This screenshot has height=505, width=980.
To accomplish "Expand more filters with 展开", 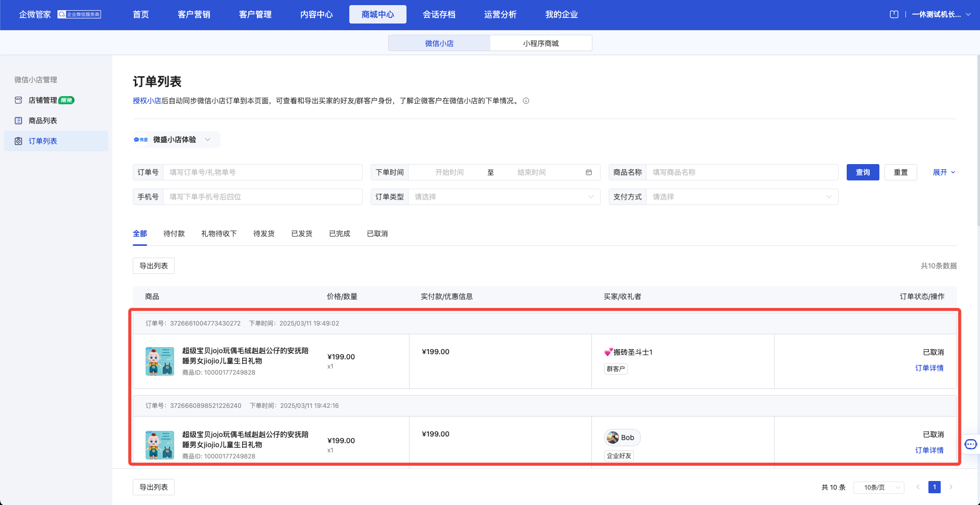I will point(944,172).
